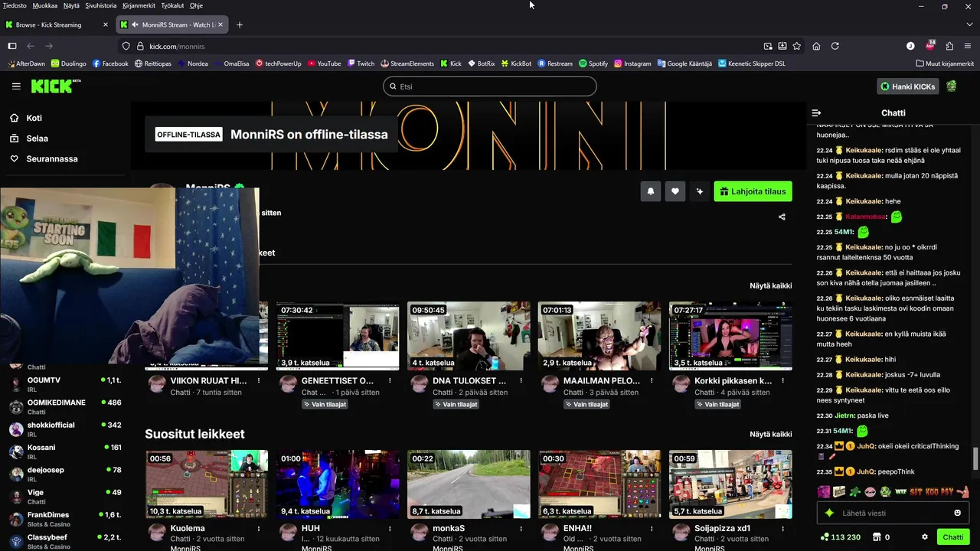Open the DNA TULOKSET video thumbnail

tap(469, 336)
